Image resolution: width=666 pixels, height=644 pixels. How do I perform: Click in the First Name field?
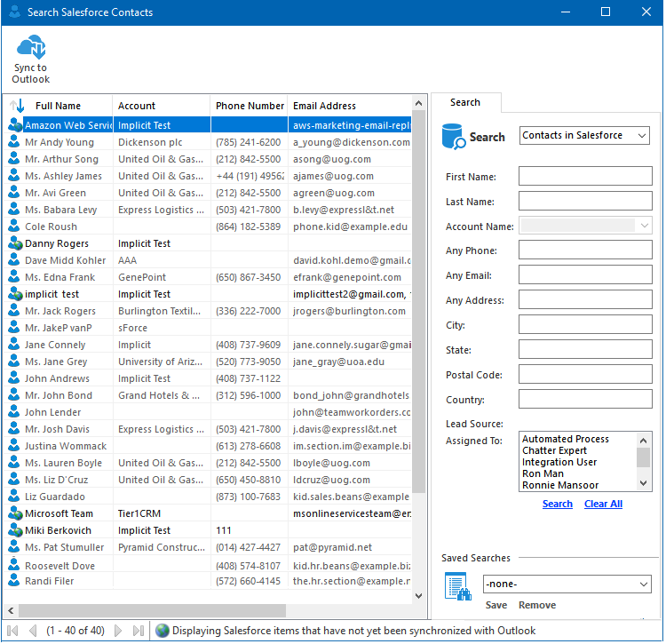pos(585,176)
